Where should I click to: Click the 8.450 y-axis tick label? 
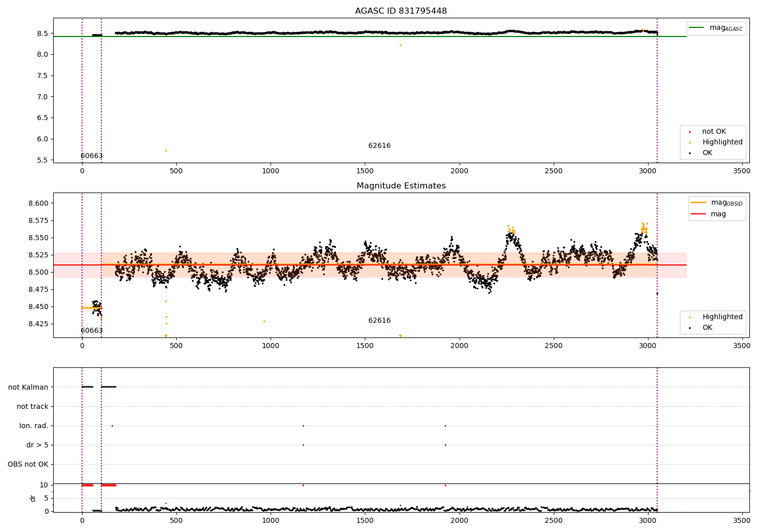click(x=38, y=307)
